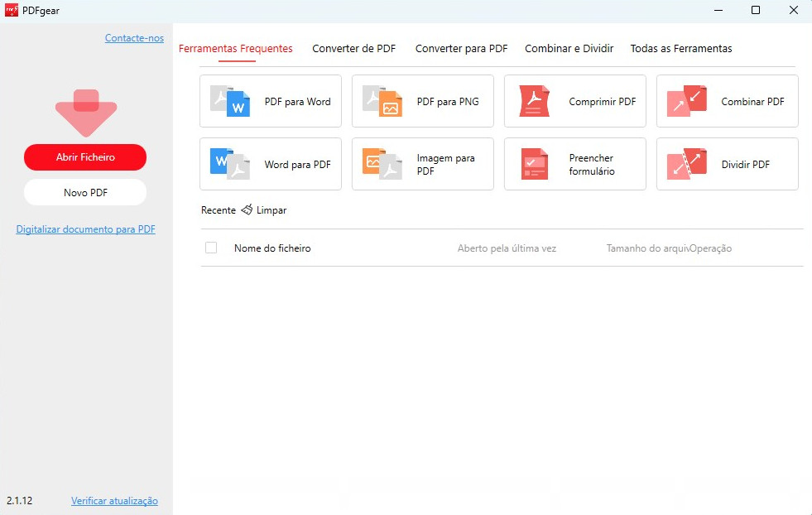Toggle the select-all files checkbox
This screenshot has height=515, width=812.
(x=211, y=247)
